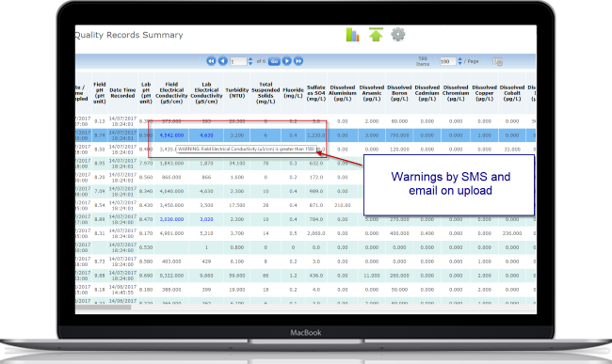Select the 210.00 dissolved aluminium cell
Screen dimensions: 612x364
coord(343,205)
